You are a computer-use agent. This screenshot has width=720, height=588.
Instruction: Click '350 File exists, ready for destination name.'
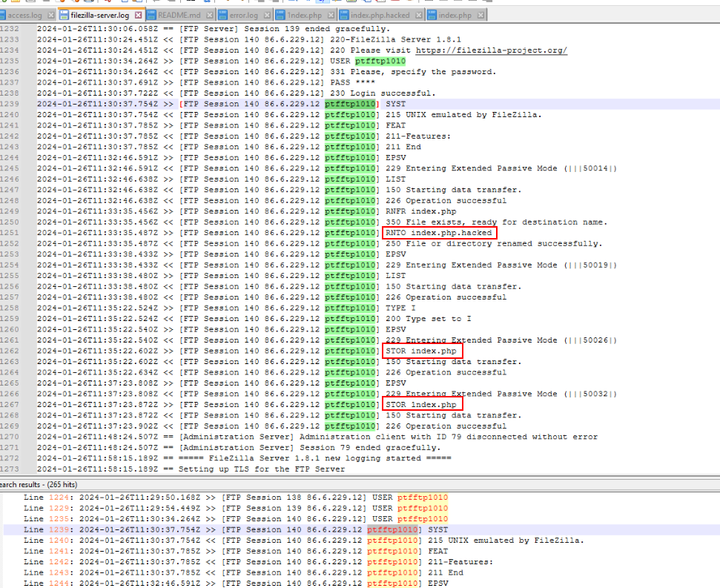tap(496, 222)
